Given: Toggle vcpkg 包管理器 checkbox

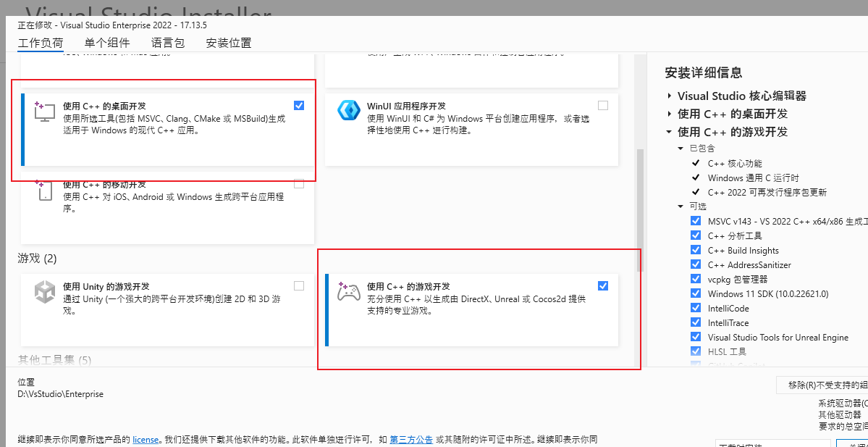Looking at the screenshot, I should coord(696,279).
